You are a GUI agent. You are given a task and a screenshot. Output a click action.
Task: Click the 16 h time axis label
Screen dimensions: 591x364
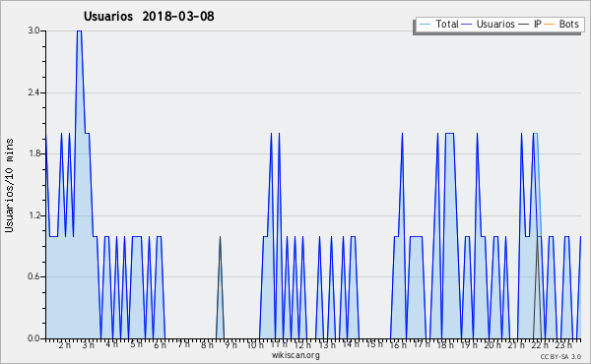398,345
